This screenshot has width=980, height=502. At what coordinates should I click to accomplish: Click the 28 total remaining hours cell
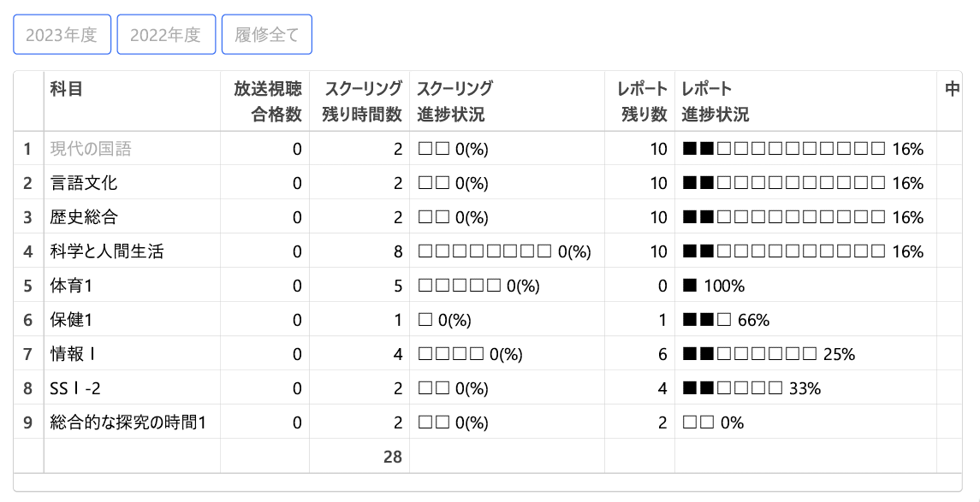tap(392, 457)
